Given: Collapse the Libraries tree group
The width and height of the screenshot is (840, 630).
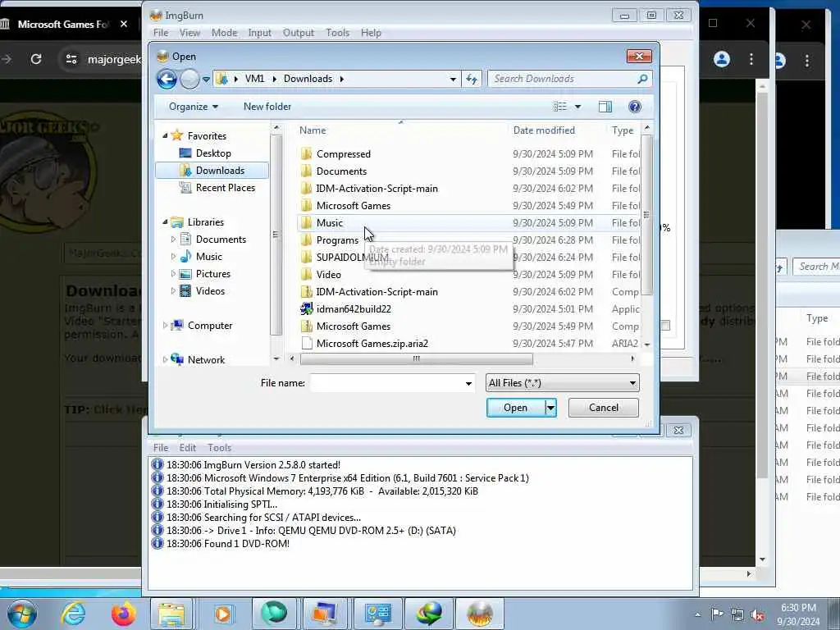Looking at the screenshot, I should click(x=165, y=221).
